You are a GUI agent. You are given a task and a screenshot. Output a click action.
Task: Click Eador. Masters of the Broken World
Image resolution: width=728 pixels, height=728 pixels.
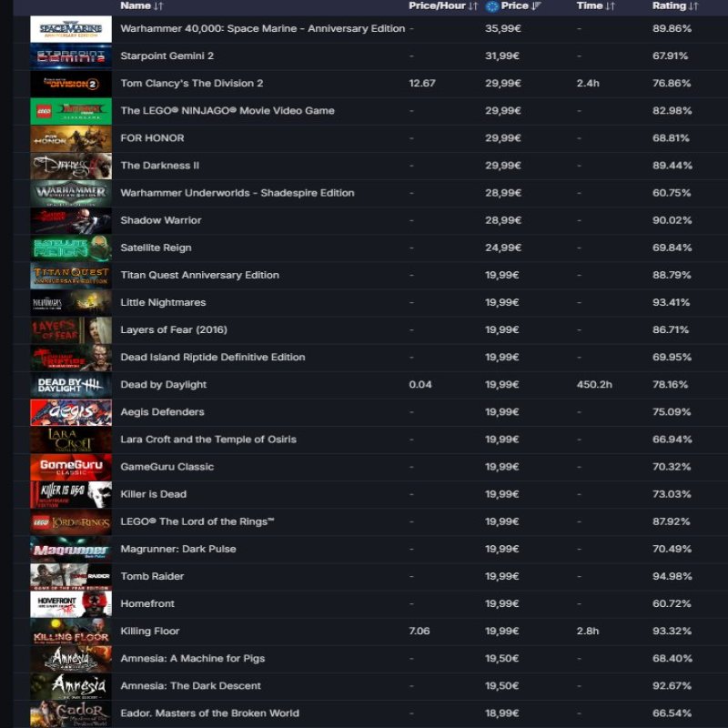[209, 713]
